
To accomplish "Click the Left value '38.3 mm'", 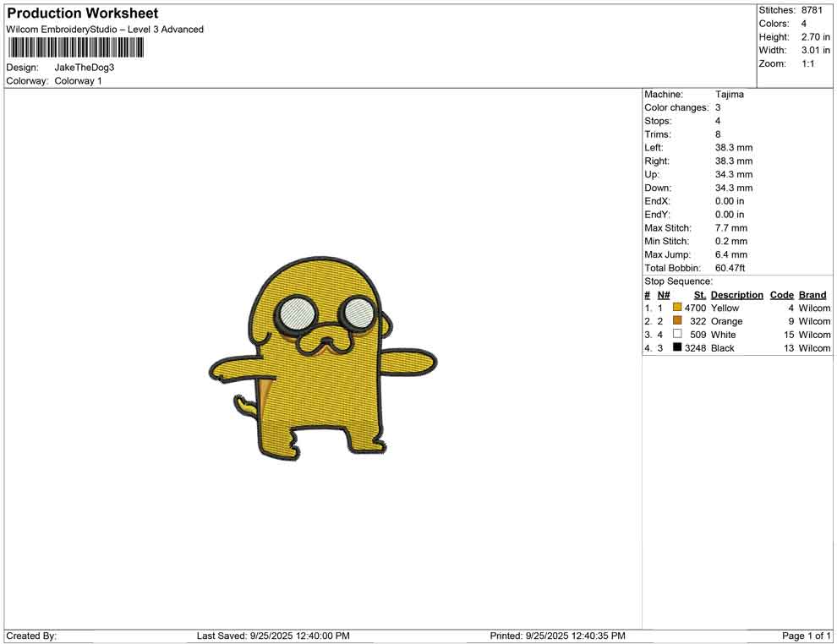I will coord(734,148).
